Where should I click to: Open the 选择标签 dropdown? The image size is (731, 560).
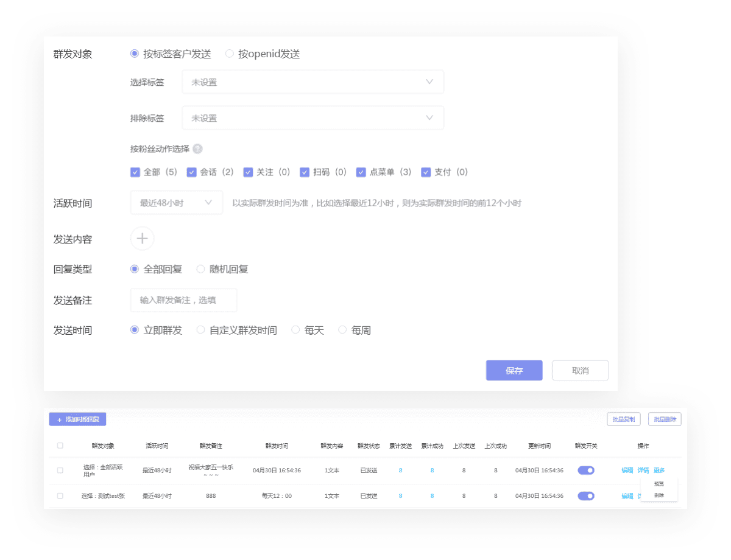point(313,82)
